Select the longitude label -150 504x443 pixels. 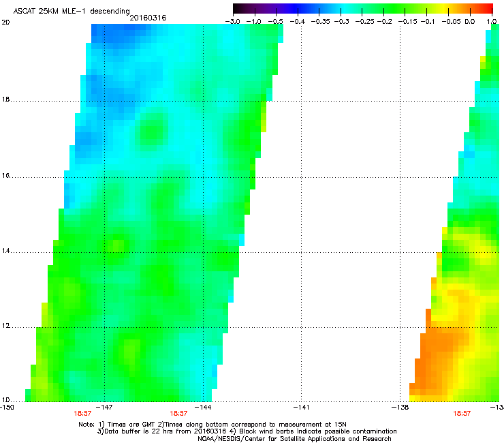[x=7, y=408]
